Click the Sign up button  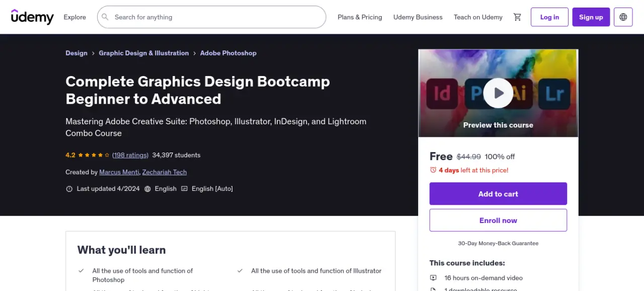click(591, 17)
